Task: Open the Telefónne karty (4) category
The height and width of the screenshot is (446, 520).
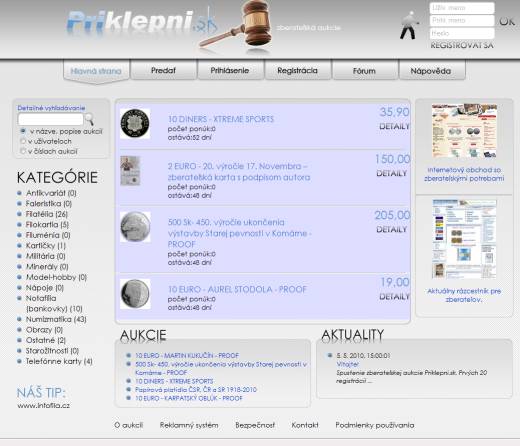Action: coord(59,361)
